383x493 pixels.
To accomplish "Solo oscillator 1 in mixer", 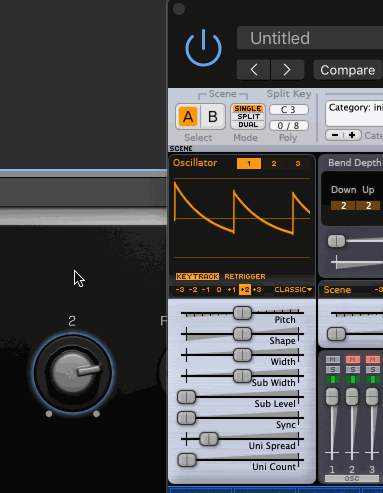I will click(x=332, y=369).
